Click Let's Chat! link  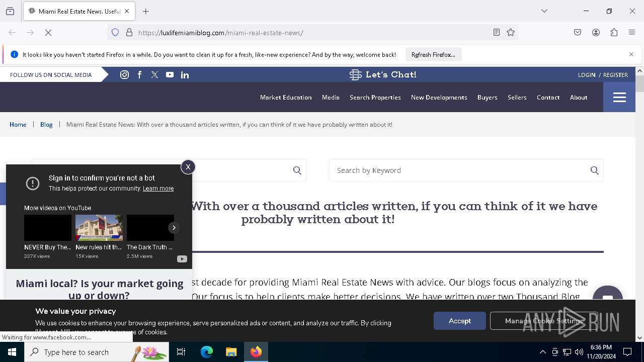[x=391, y=74]
